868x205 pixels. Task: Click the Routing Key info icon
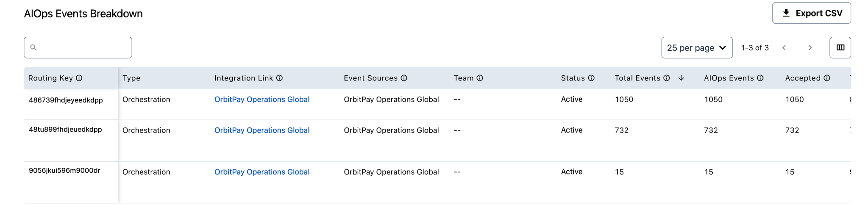click(79, 78)
